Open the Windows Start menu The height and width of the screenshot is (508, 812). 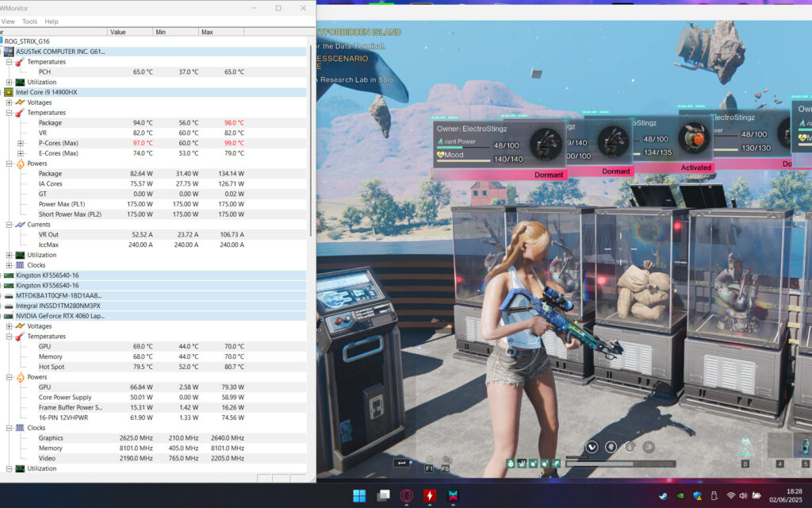359,495
